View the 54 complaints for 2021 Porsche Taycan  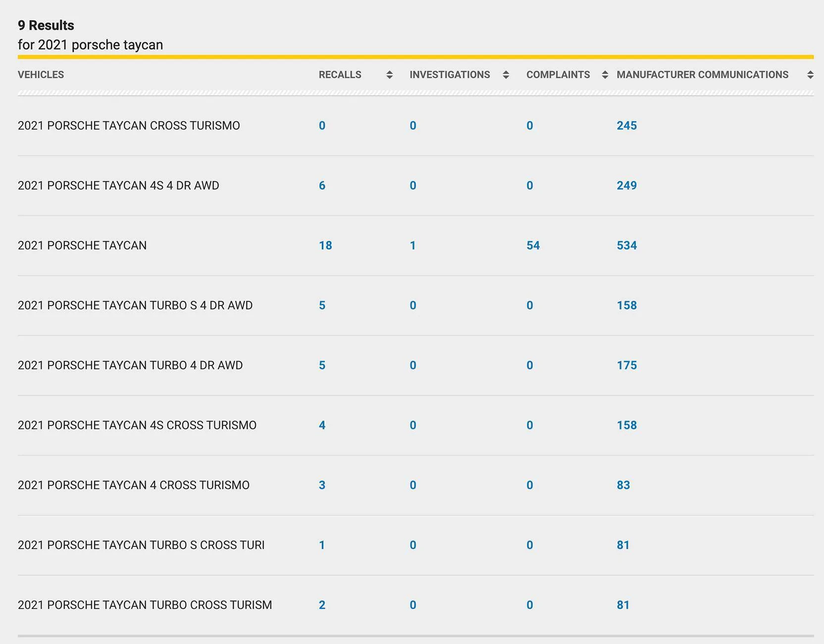tap(533, 246)
